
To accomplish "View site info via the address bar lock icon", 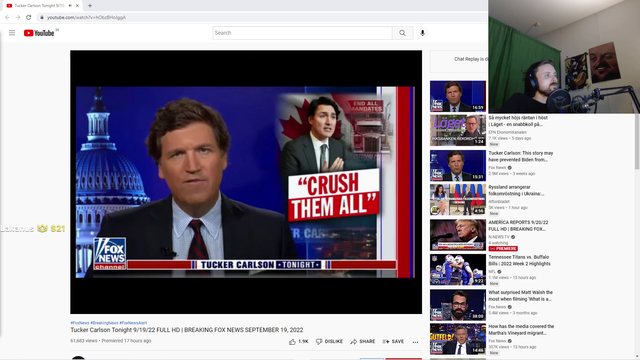I will click(x=42, y=18).
